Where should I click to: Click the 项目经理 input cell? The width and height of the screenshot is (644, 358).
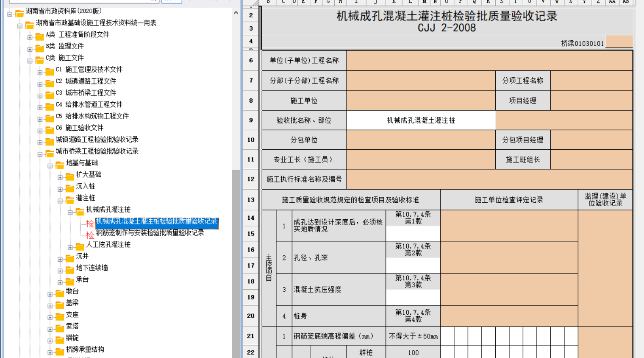[x=591, y=101]
